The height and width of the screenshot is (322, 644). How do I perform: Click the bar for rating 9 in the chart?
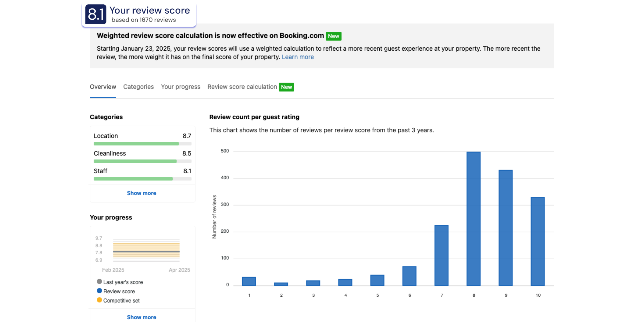tap(505, 228)
